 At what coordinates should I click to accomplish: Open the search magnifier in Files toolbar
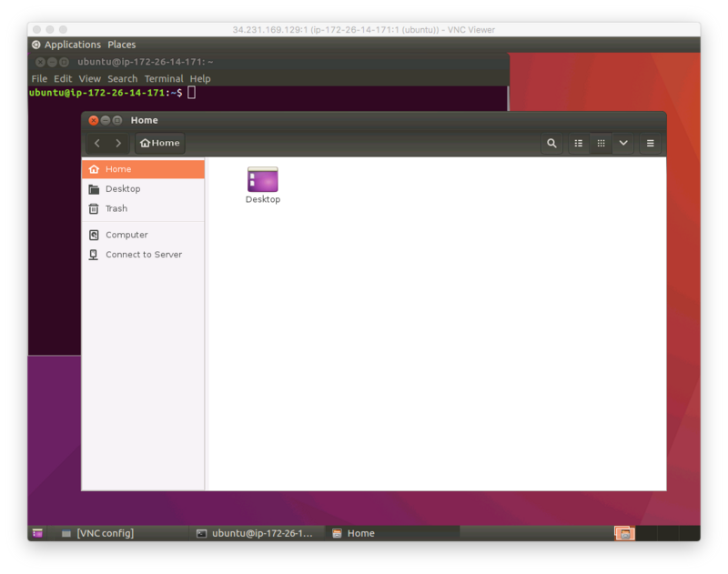pos(551,143)
